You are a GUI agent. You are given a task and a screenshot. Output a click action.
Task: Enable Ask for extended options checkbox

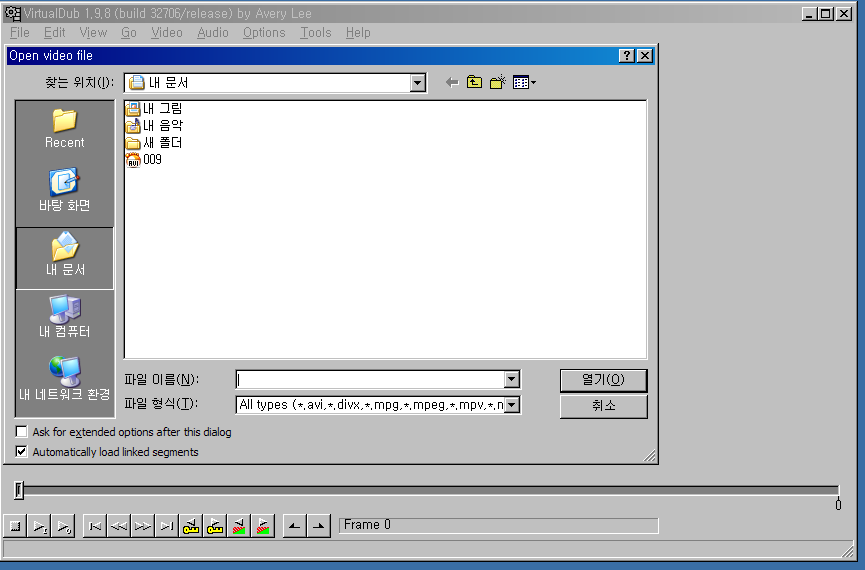coord(22,432)
